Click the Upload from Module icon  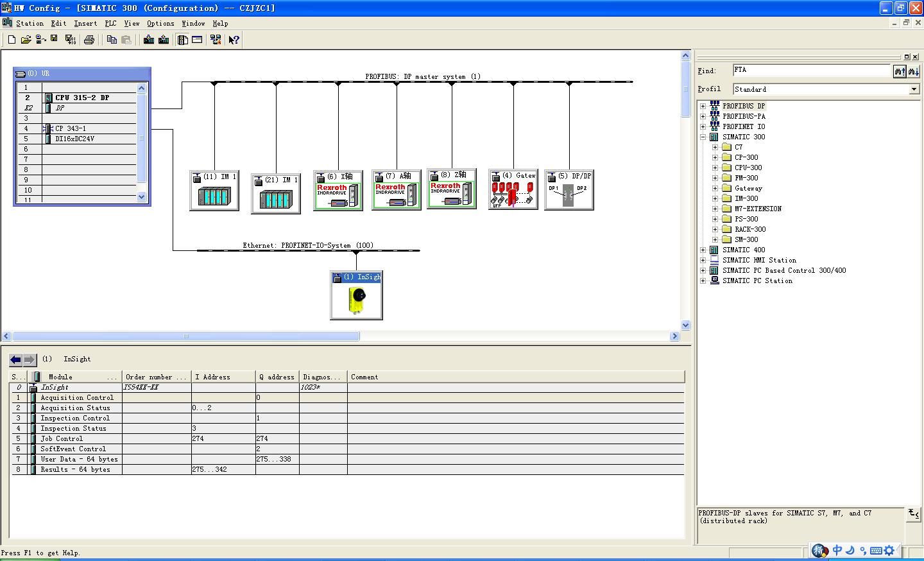pyautogui.click(x=164, y=40)
